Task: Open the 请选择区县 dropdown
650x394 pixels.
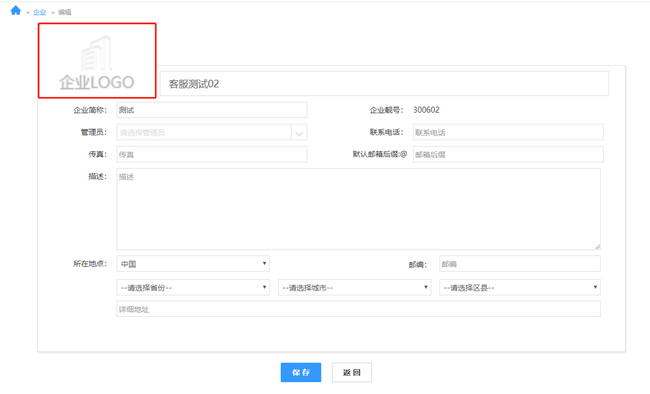Action: tap(520, 287)
